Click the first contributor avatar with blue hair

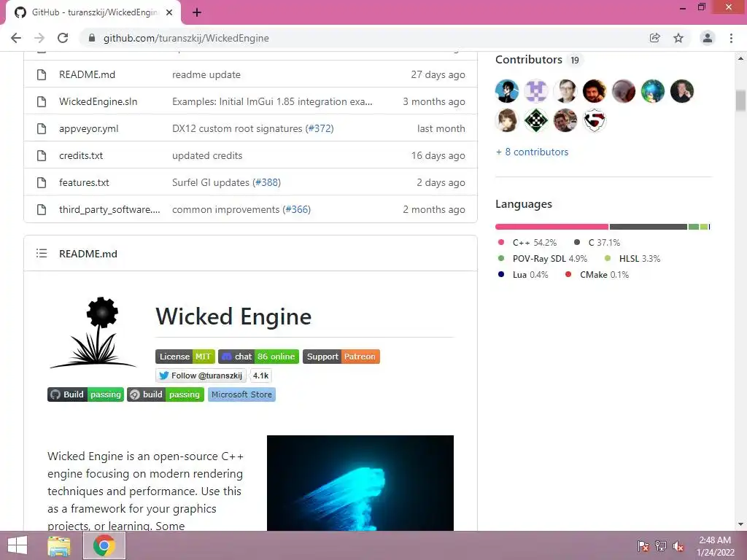tap(507, 91)
